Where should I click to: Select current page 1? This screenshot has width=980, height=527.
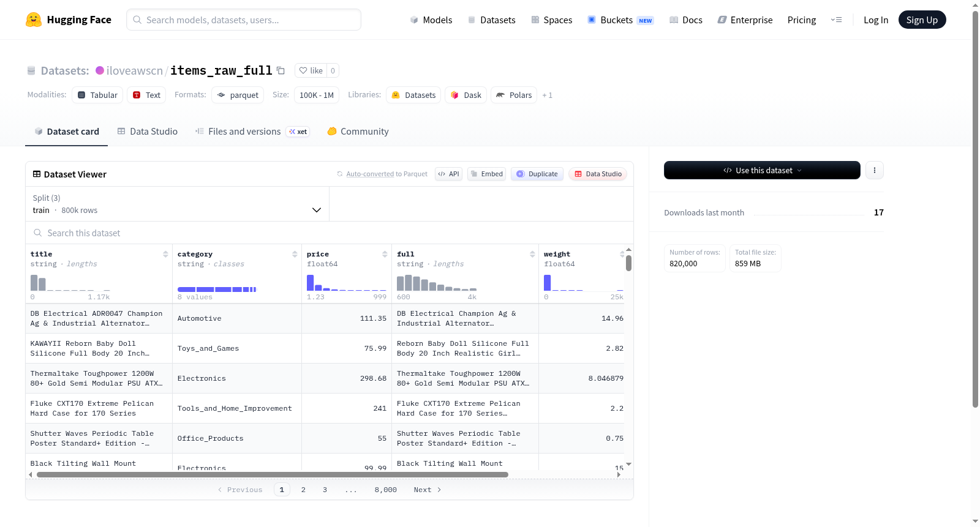pyautogui.click(x=282, y=490)
